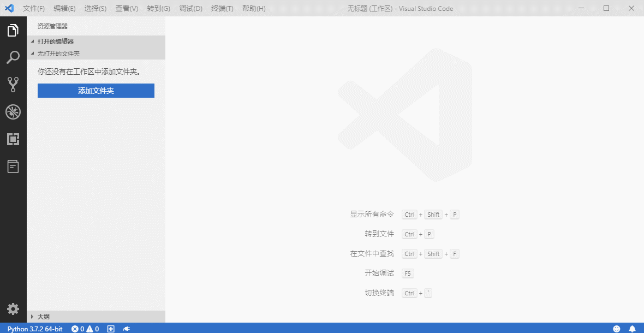Open the 终端(T) menu
The height and width of the screenshot is (333, 644).
coord(222,8)
